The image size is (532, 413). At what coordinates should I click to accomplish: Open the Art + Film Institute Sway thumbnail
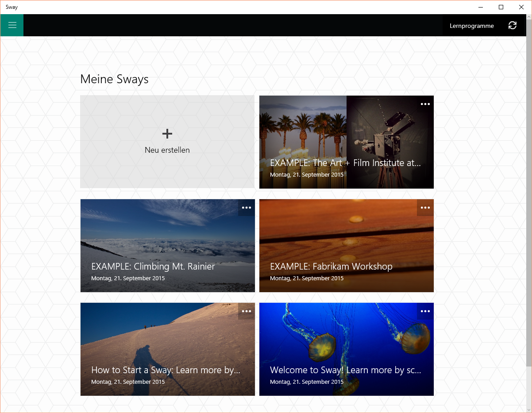tap(347, 142)
